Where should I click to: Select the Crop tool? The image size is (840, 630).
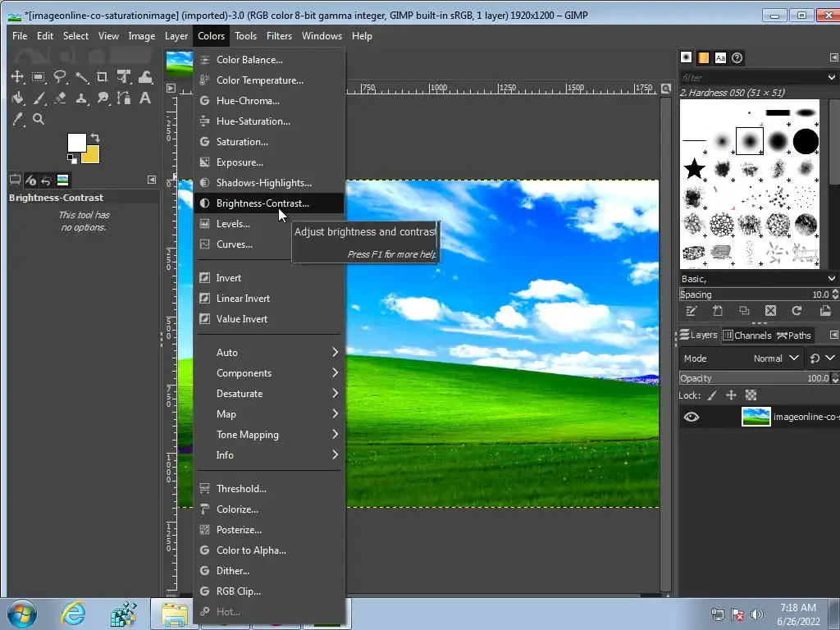(x=103, y=77)
